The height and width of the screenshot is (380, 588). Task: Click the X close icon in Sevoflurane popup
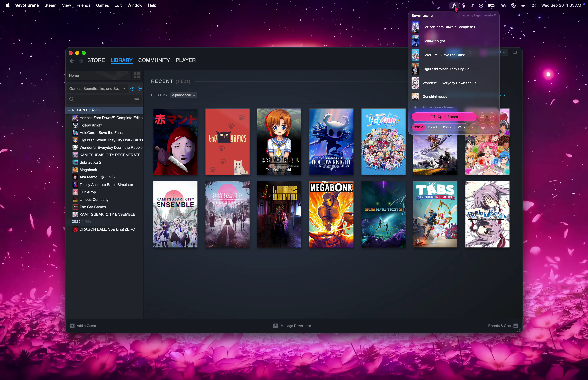click(492, 127)
